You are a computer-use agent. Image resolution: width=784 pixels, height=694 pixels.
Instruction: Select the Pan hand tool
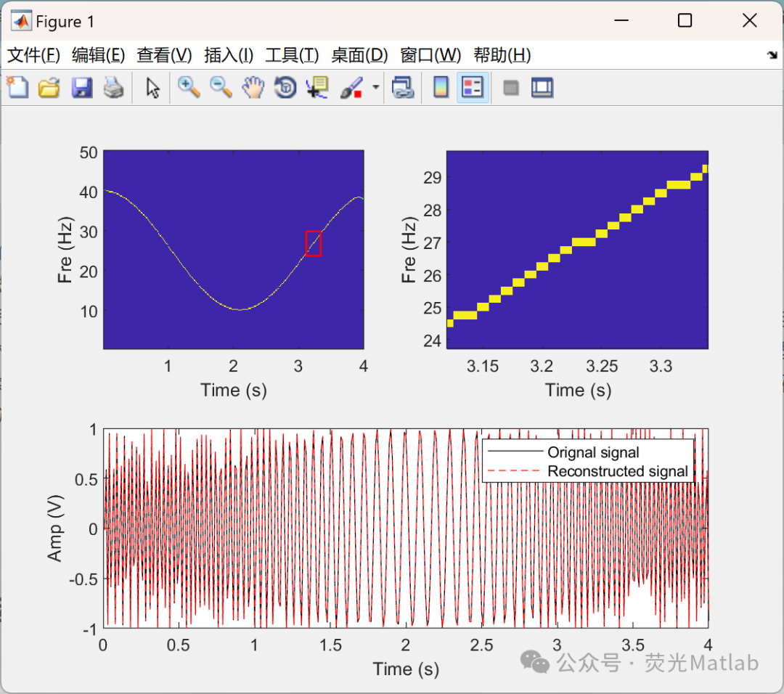pyautogui.click(x=253, y=88)
